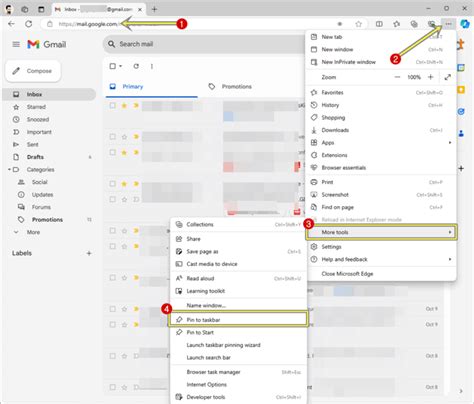Zoom out with minus button
The image size is (474, 404).
click(x=397, y=77)
